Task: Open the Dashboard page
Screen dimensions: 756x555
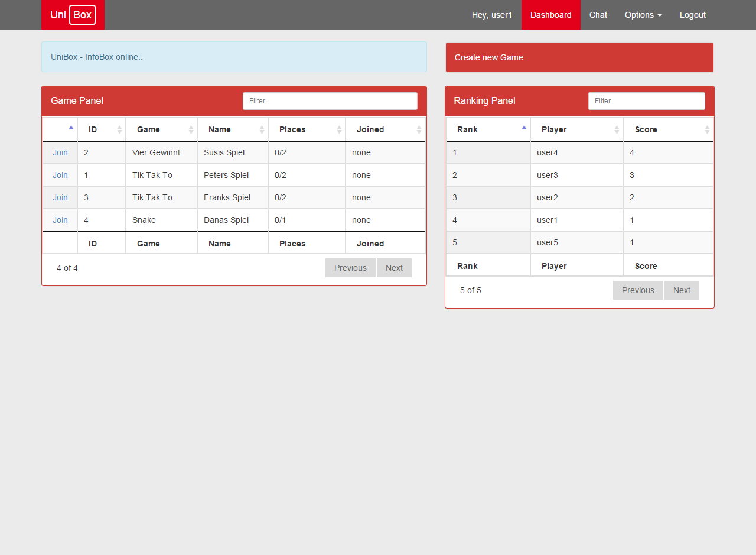Action: coord(551,15)
